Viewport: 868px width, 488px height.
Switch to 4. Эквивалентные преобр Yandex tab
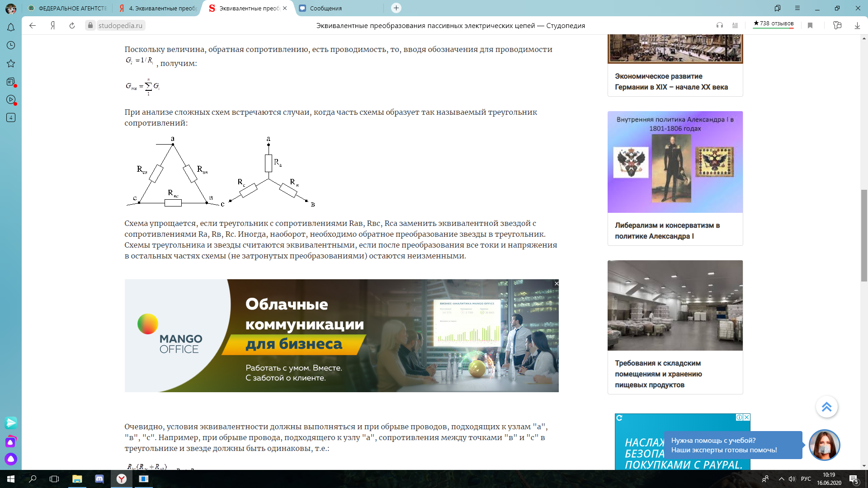coord(157,8)
